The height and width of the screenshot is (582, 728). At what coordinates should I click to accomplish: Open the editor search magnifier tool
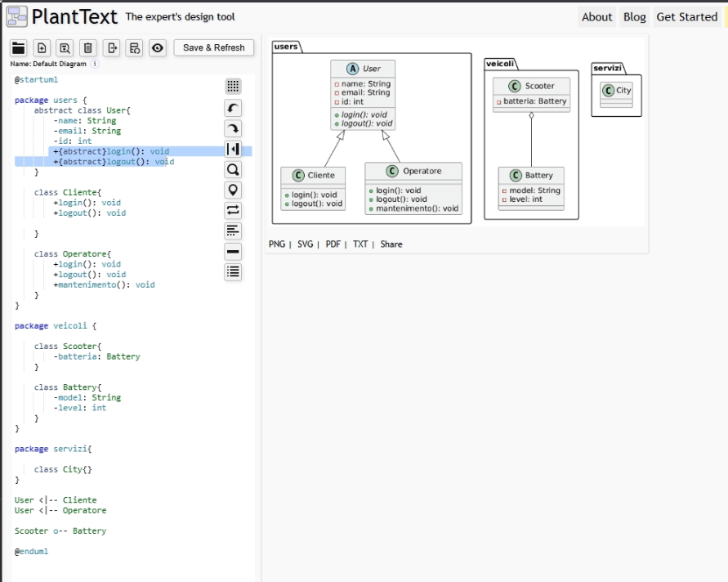pyautogui.click(x=233, y=170)
